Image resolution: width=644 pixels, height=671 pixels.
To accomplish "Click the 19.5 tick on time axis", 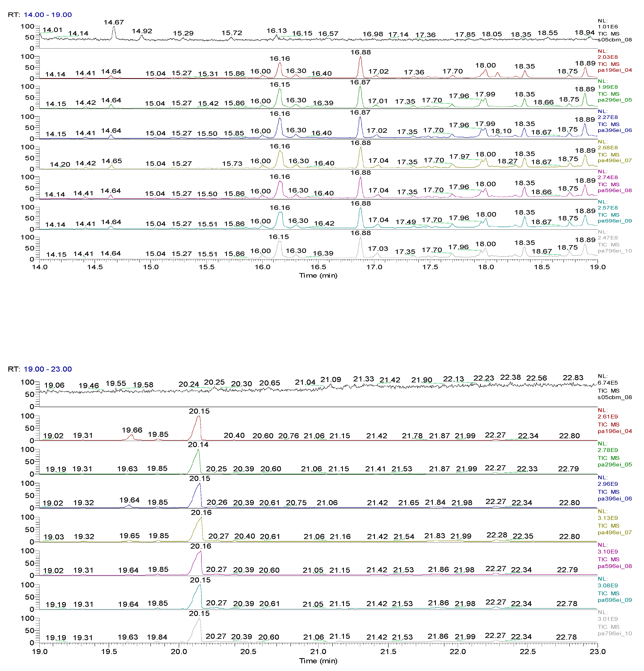I will (109, 652).
